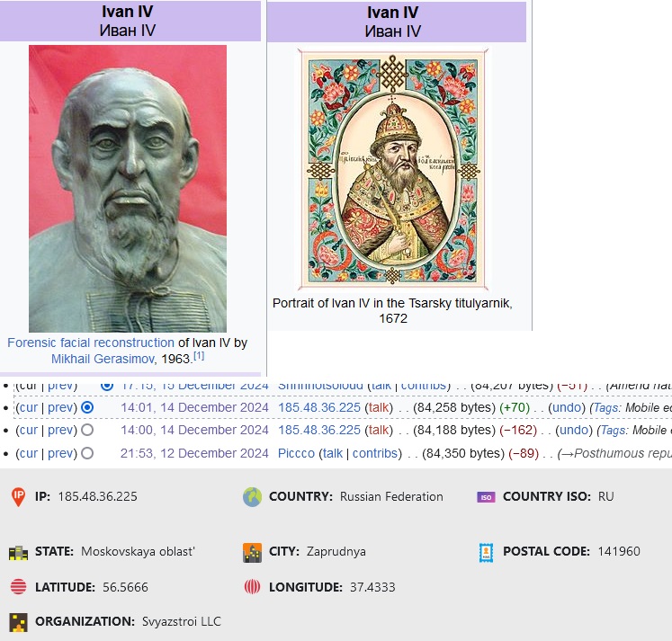Click undo for the +70 bytes edit
Viewport: 672px width, 641px height.
point(567,407)
